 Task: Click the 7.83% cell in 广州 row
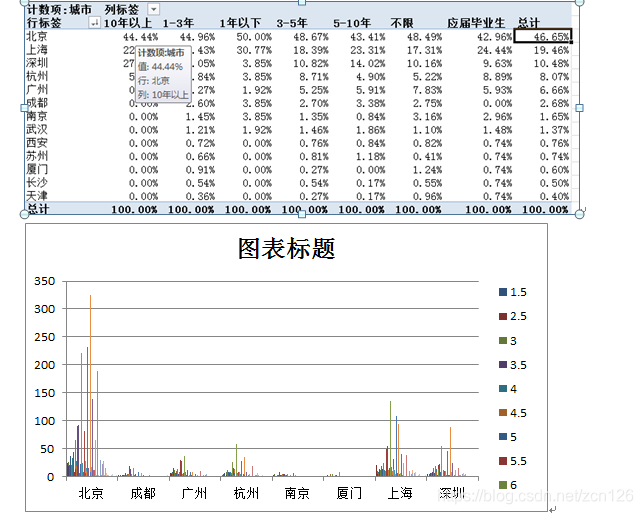427,90
